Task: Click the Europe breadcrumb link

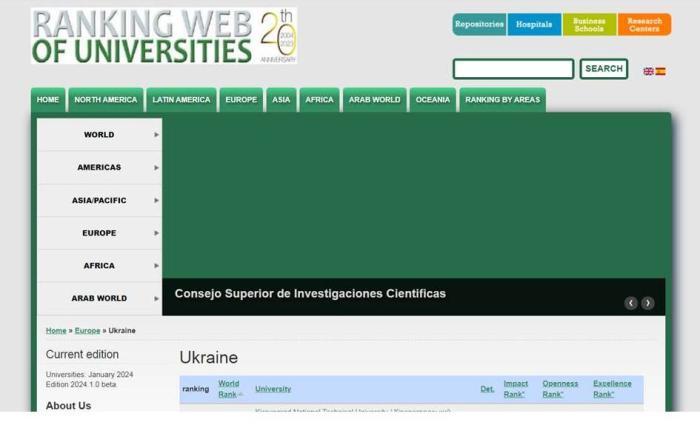Action: [88, 330]
